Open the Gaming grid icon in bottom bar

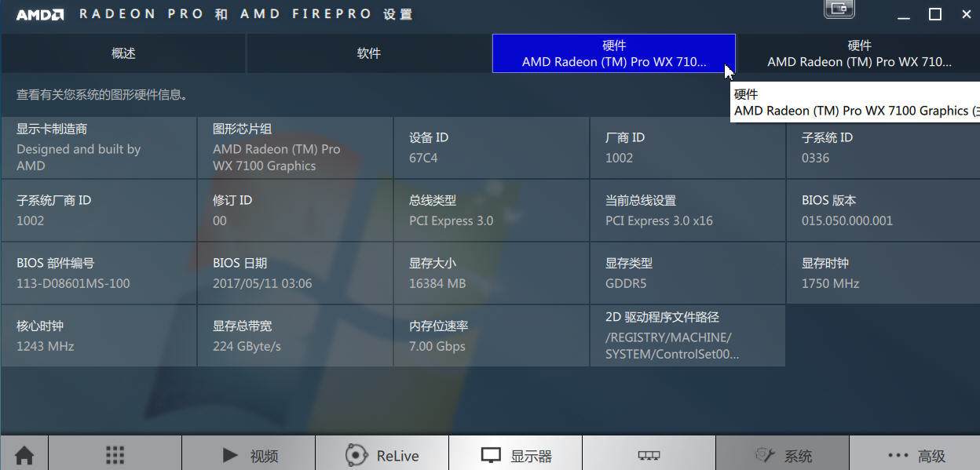(x=115, y=455)
